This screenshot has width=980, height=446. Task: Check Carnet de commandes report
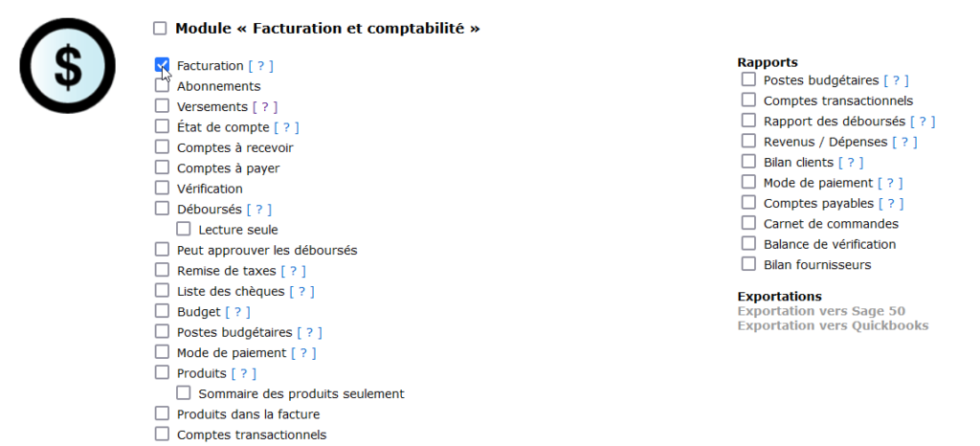pyautogui.click(x=748, y=223)
